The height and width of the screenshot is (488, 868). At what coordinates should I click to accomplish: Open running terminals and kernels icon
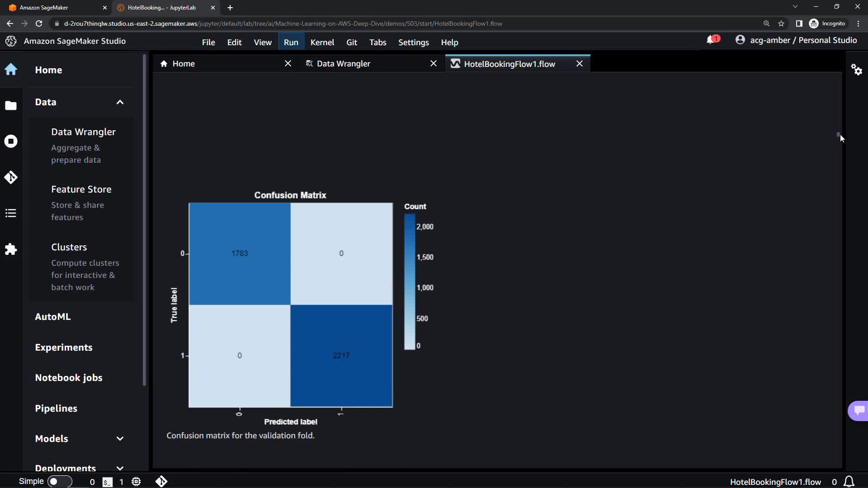click(x=11, y=141)
